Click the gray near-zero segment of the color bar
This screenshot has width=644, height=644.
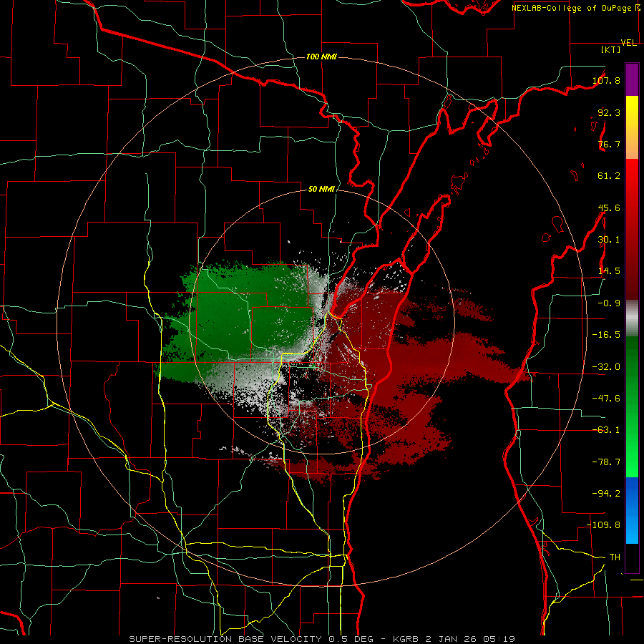632,318
